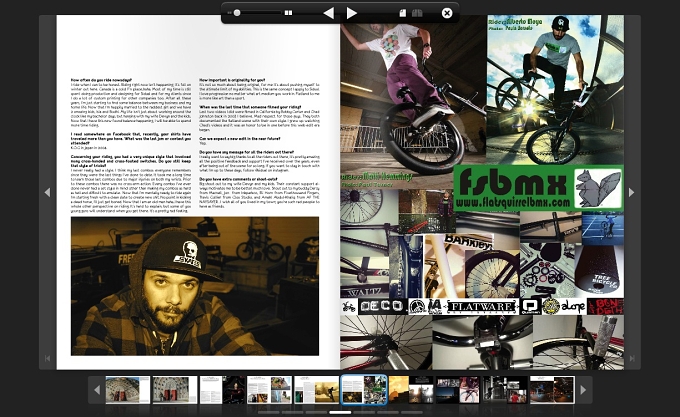Image resolution: width=680 pixels, height=417 pixels.
Task: Flip to the previous spread using the left side arrow
Action: coord(48,192)
